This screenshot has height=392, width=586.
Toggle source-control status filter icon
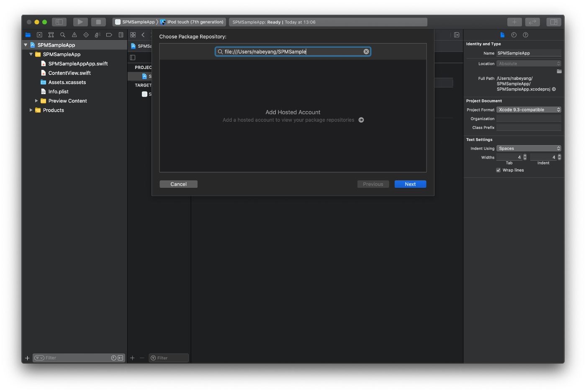point(121,358)
